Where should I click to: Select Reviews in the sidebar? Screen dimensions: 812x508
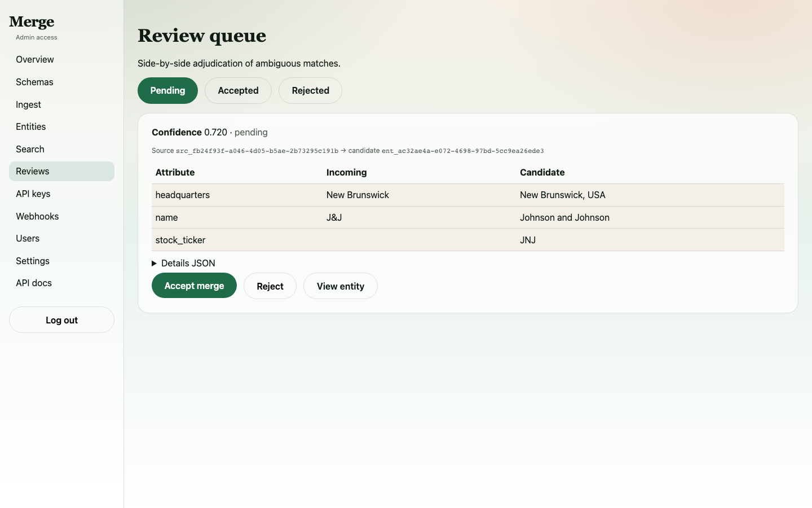pyautogui.click(x=61, y=171)
